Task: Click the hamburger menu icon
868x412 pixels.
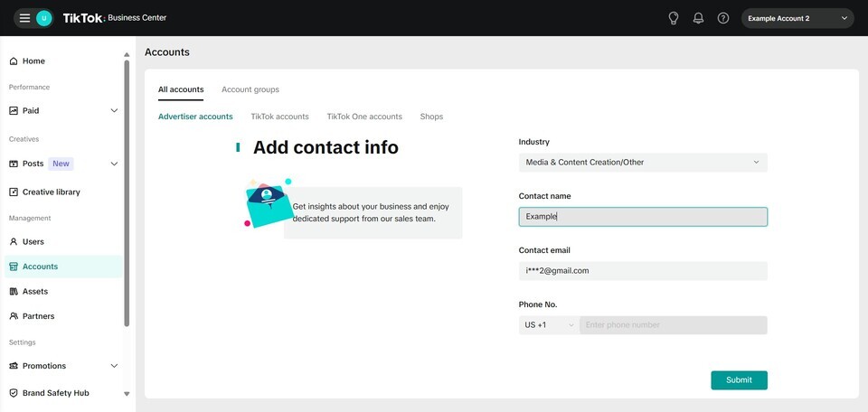Action: (24, 18)
